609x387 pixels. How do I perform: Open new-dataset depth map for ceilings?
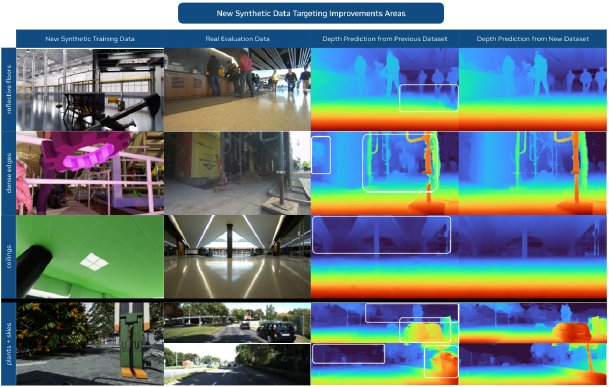pyautogui.click(x=532, y=257)
